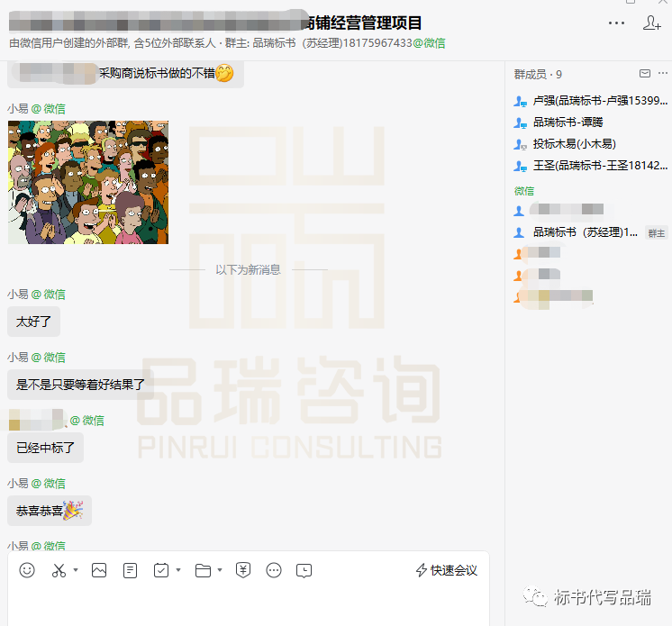
Task: Click the message 太好了
Action: pyautogui.click(x=33, y=322)
